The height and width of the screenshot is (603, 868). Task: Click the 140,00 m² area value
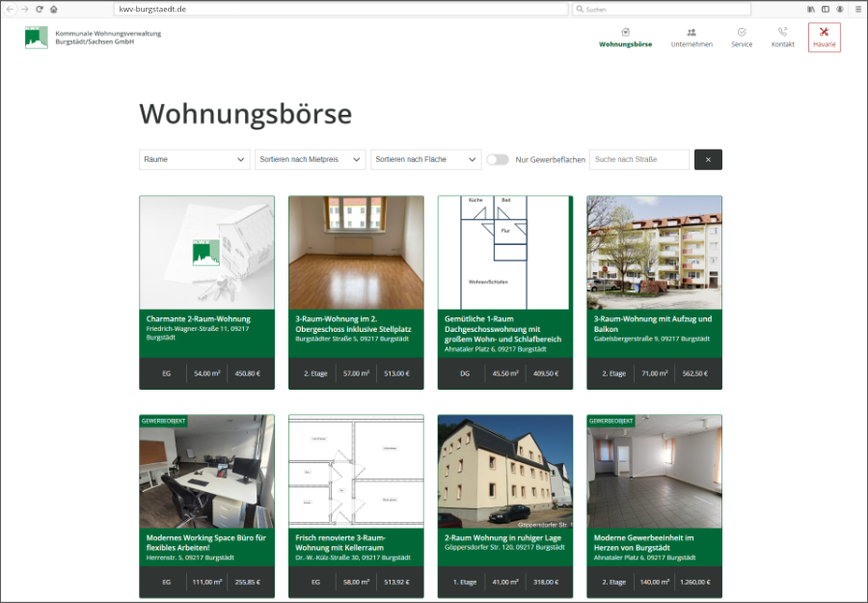[655, 582]
